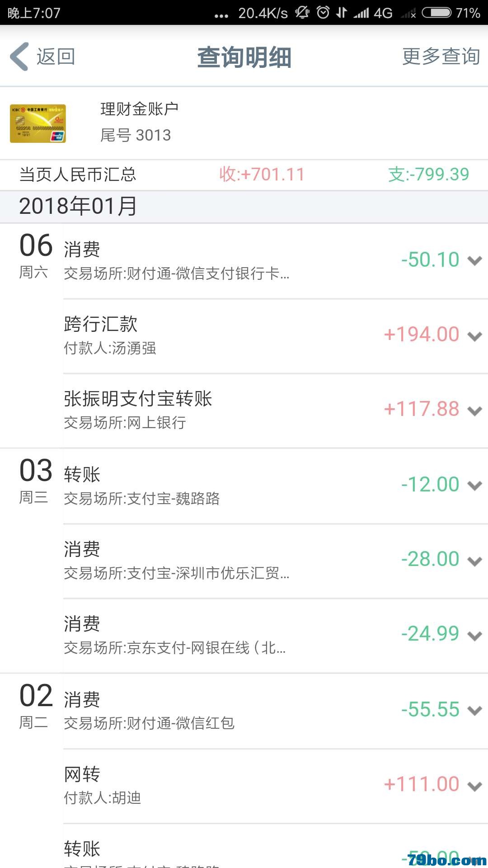This screenshot has height=868, width=488.
Task: Expand the +194.00 跨行汇款 entry
Action: (x=474, y=336)
